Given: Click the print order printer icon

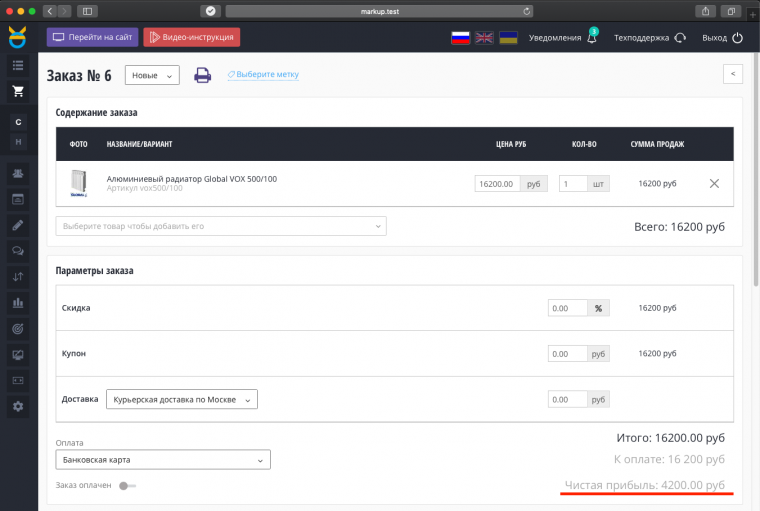Looking at the screenshot, I should tap(202, 75).
